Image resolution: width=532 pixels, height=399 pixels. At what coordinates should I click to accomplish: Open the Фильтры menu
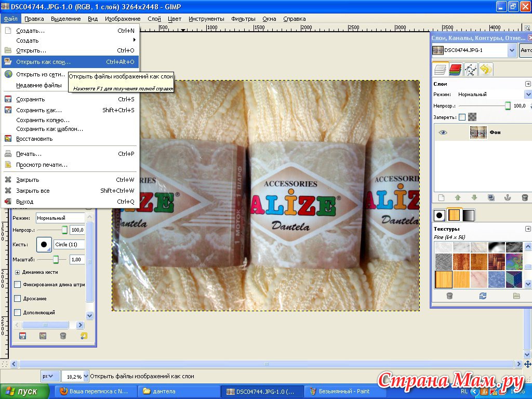pos(243,19)
